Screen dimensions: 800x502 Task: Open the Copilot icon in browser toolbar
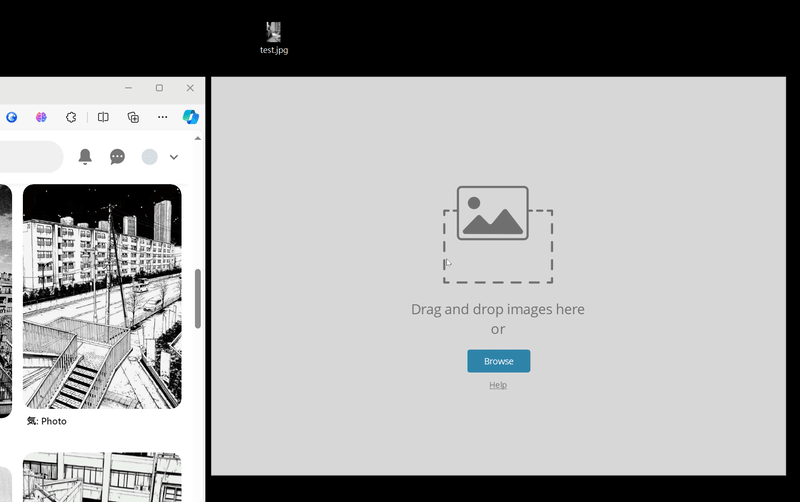pyautogui.click(x=191, y=117)
